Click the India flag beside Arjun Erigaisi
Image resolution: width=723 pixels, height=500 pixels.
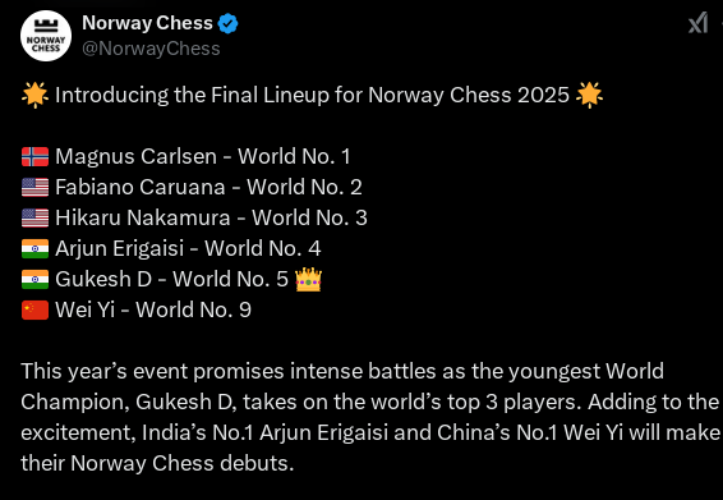coord(34,249)
